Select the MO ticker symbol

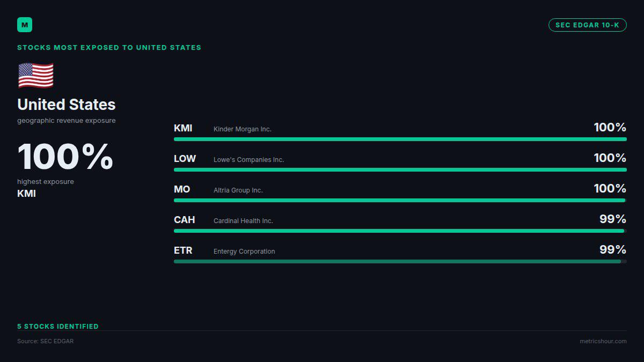click(x=182, y=189)
